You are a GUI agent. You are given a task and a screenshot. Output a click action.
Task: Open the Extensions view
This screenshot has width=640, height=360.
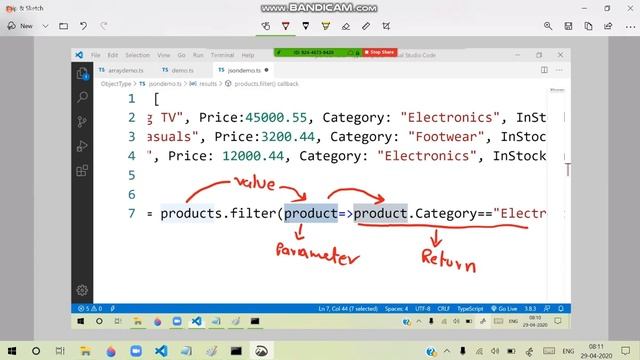(82, 170)
